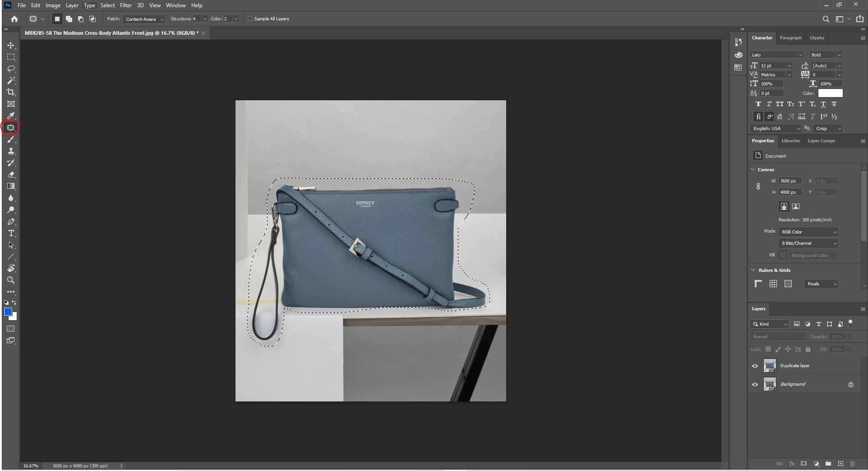
Task: Toggle Faux Bold text style
Action: coord(758,104)
